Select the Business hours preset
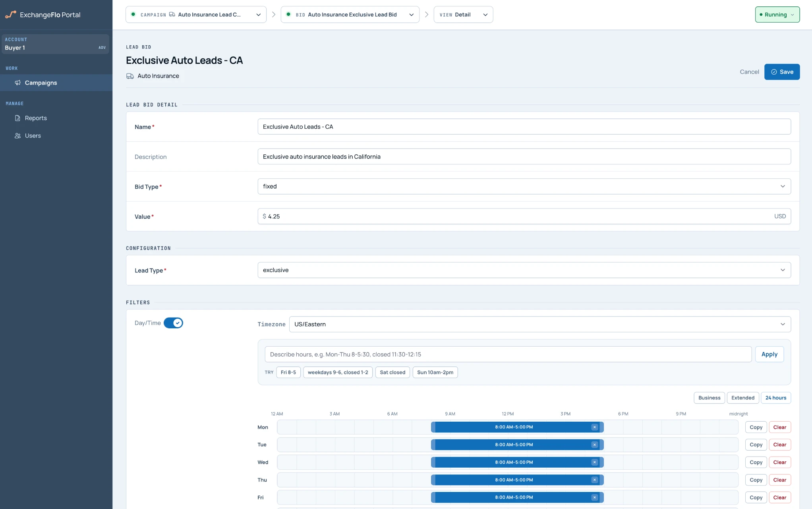 tap(709, 398)
